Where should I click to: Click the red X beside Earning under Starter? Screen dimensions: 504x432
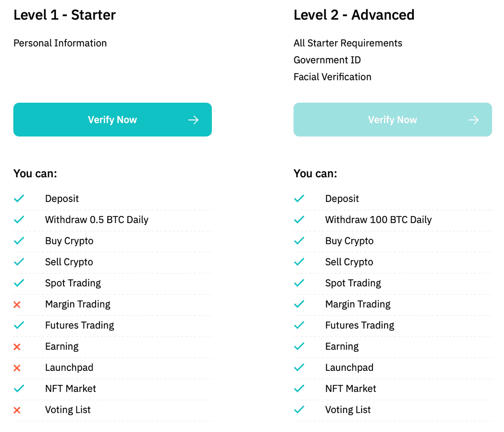(x=19, y=346)
